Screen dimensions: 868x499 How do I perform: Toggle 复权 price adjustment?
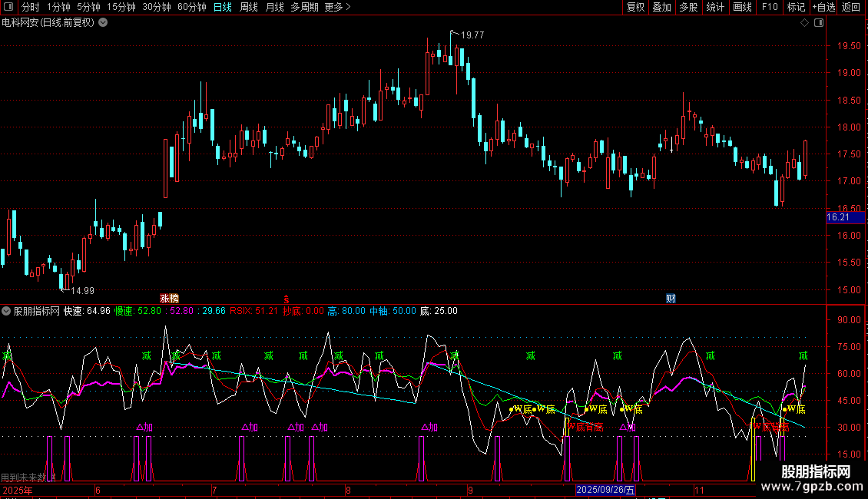pos(635,8)
